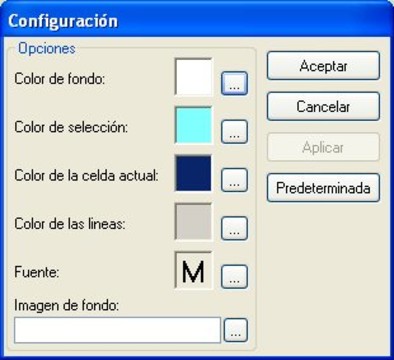This screenshot has height=360, width=394.
Task: Click the dark blue current cell swatch
Action: point(193,174)
